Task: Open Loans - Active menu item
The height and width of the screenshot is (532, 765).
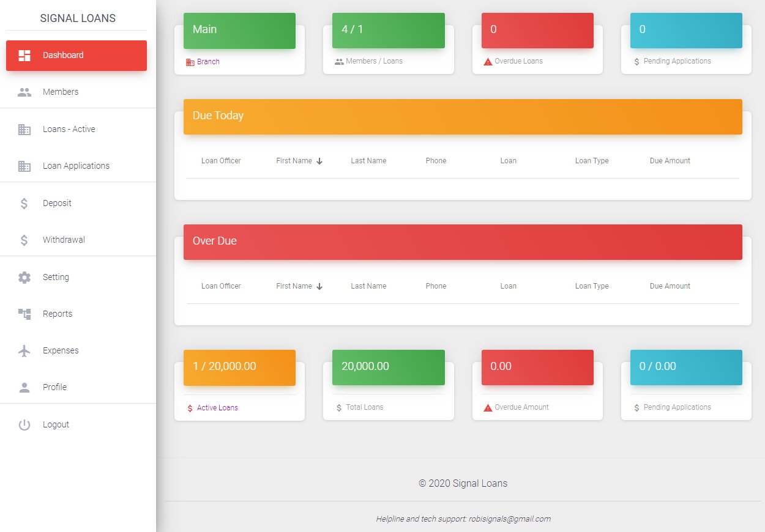Action: 69,129
